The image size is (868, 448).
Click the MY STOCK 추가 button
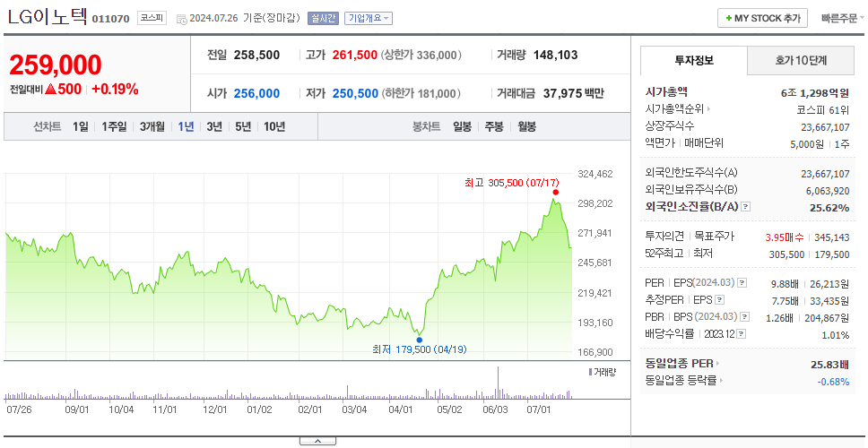coord(763,18)
